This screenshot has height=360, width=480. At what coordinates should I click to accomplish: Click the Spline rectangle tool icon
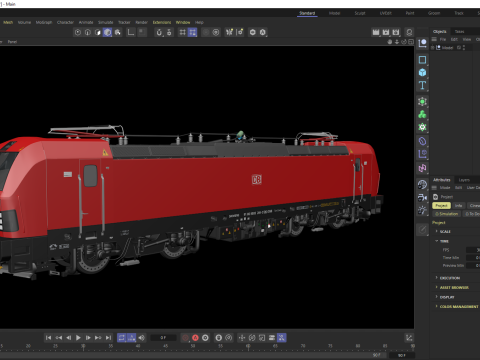[422, 60]
